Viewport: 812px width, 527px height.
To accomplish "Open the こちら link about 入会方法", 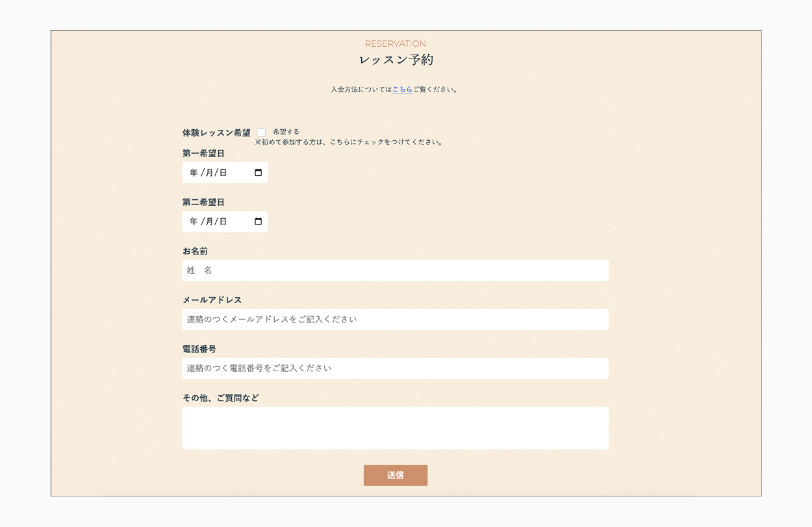I will click(x=402, y=90).
